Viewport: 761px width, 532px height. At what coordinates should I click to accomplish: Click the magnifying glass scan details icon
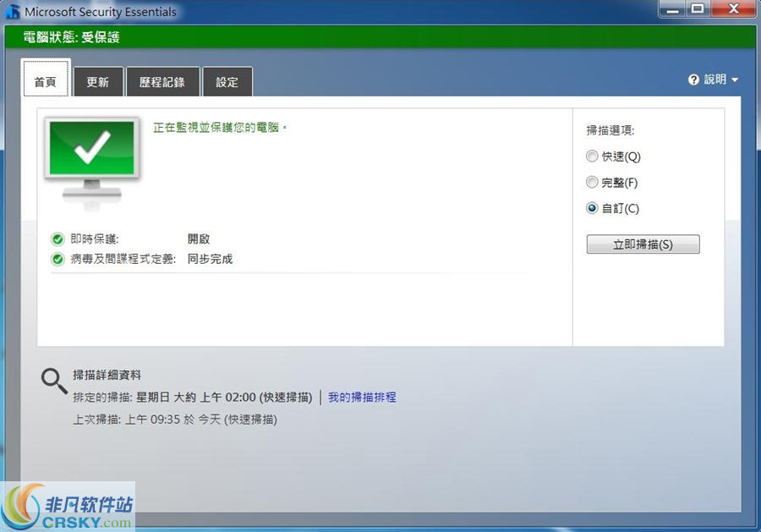54,381
